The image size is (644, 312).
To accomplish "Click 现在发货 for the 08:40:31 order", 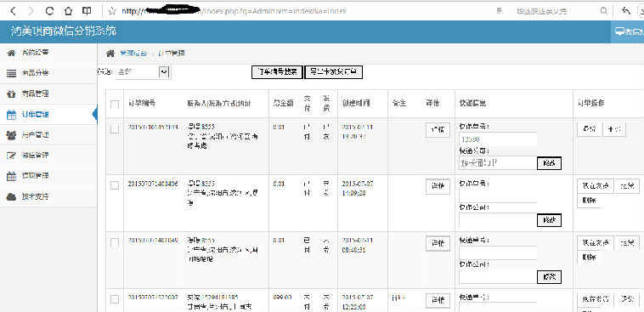I will (596, 242).
